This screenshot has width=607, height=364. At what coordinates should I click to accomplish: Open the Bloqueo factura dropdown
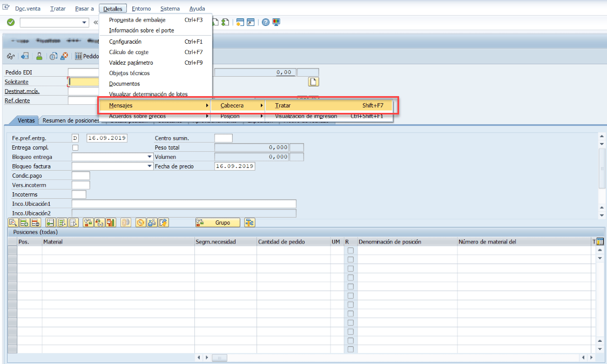(x=150, y=166)
